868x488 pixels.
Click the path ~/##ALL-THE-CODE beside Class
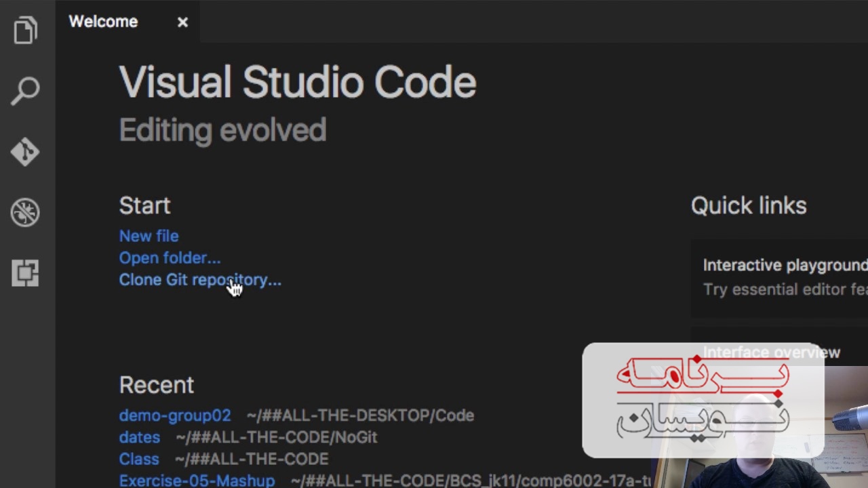coord(252,459)
